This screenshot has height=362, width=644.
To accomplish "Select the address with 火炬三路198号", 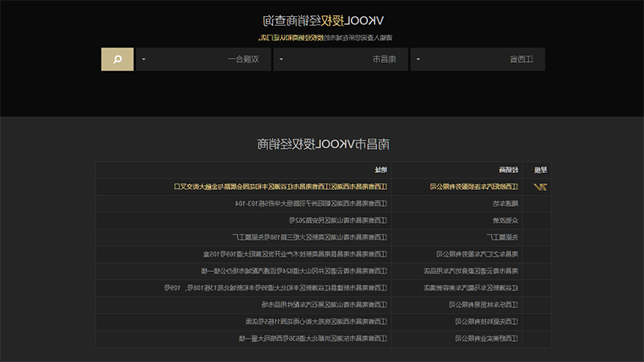I will click(310, 237).
